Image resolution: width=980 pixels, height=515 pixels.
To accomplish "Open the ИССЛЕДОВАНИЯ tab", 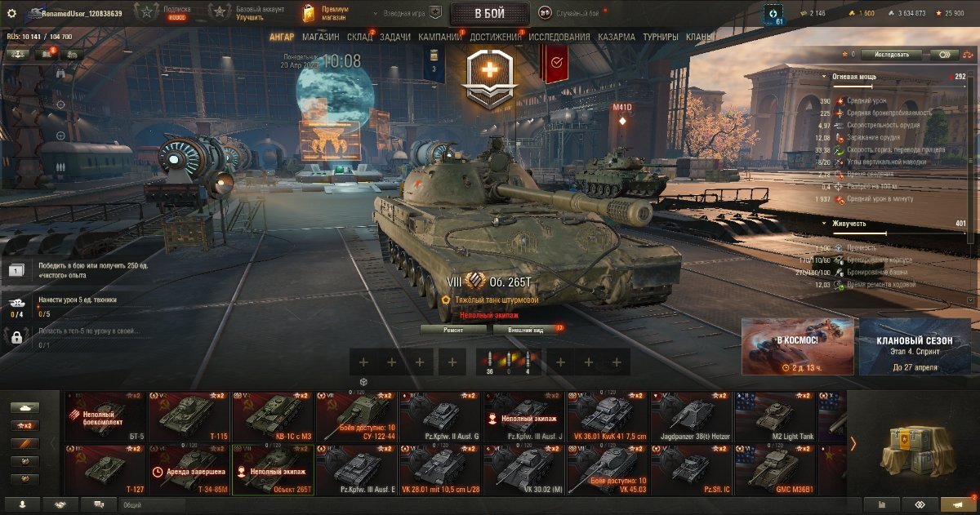I will (559, 37).
